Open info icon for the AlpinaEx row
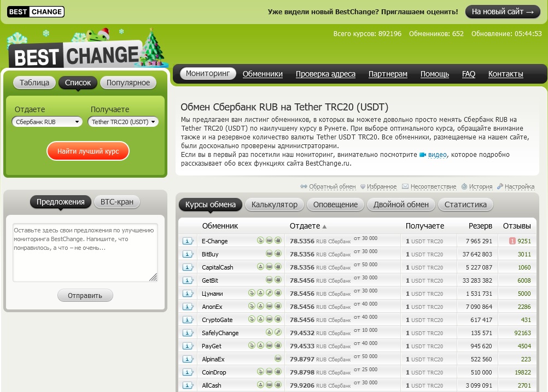This screenshot has width=548, height=392. click(188, 359)
